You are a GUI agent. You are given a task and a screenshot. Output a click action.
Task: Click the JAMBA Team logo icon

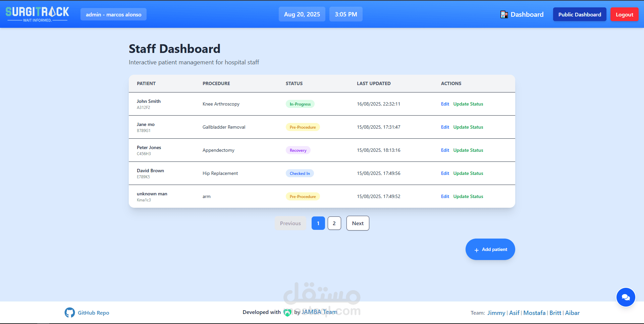click(288, 312)
